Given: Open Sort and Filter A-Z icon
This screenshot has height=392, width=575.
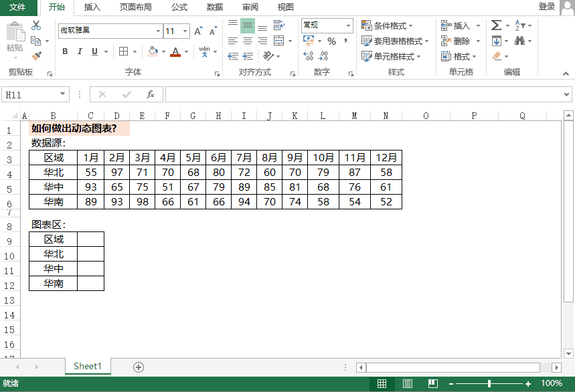Looking at the screenshot, I should point(520,25).
